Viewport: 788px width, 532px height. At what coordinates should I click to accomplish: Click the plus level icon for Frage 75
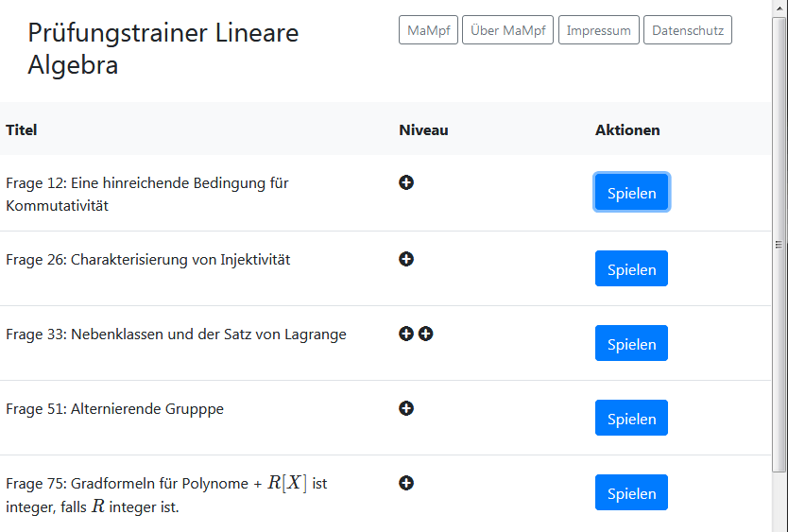pyautogui.click(x=406, y=483)
